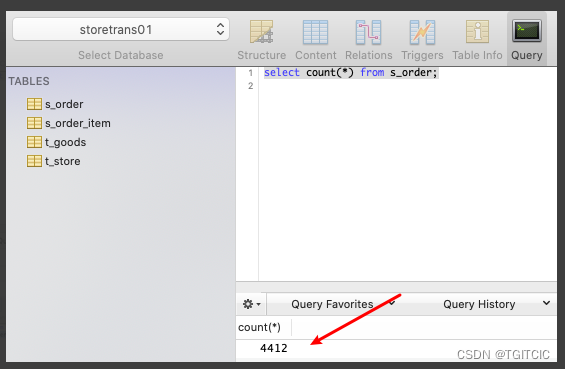This screenshot has height=369, width=565.
Task: Click the select count(*) query line
Action: point(351,72)
